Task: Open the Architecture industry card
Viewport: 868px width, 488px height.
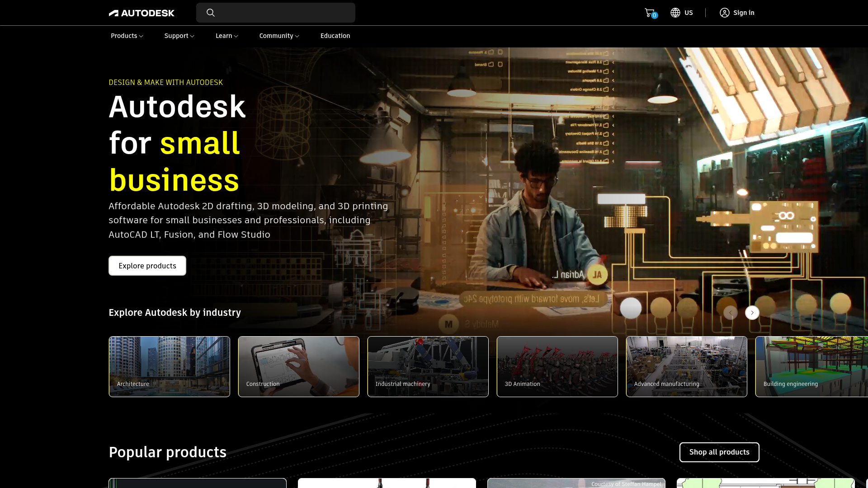Action: pyautogui.click(x=170, y=367)
